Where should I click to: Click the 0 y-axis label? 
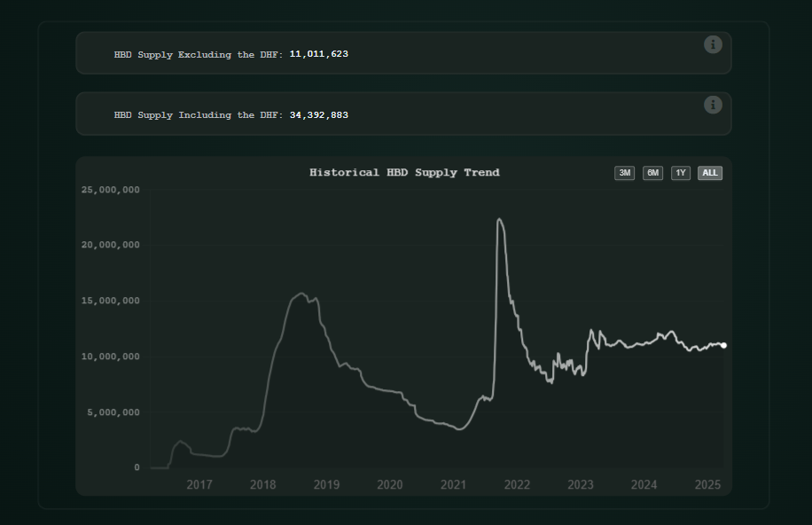point(137,467)
